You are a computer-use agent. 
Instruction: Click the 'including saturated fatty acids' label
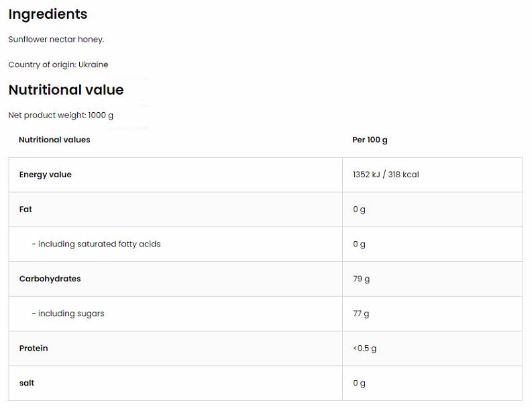click(x=96, y=244)
